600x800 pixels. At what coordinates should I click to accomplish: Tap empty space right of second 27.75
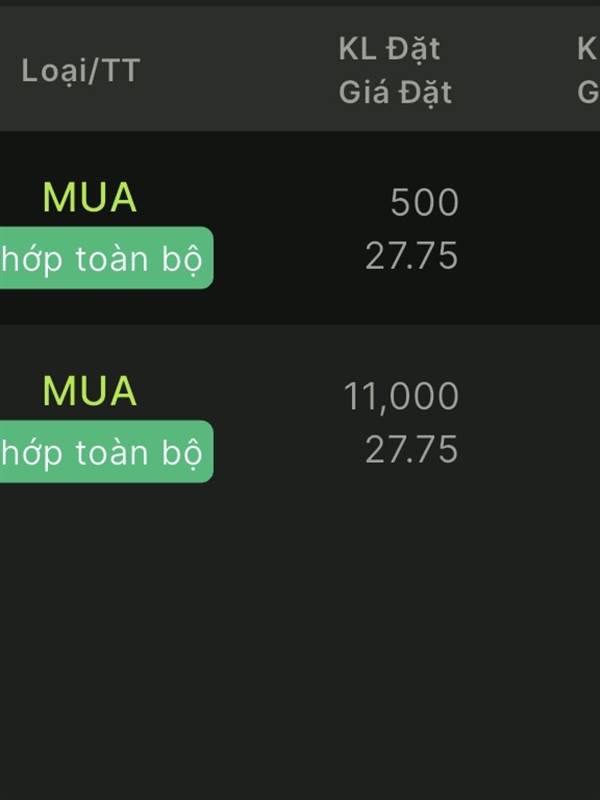[x=531, y=450]
